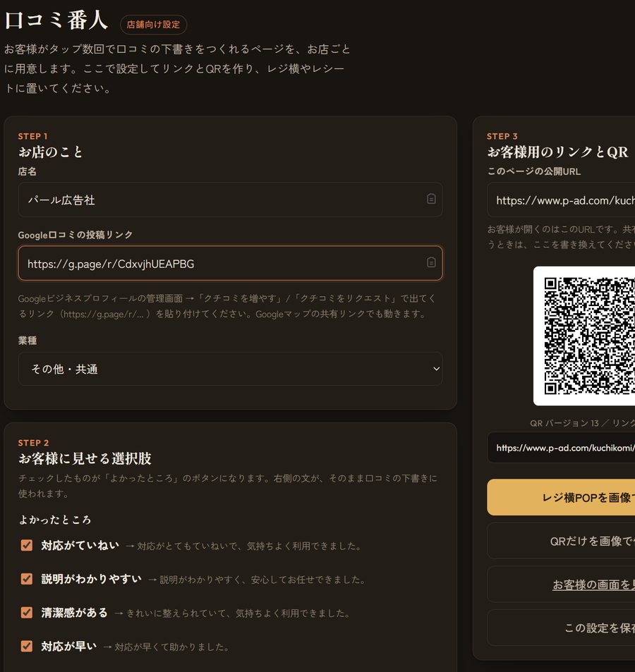Image resolution: width=635 pixels, height=672 pixels.
Task: Select the generated link text below the QR code
Action: click(x=561, y=448)
